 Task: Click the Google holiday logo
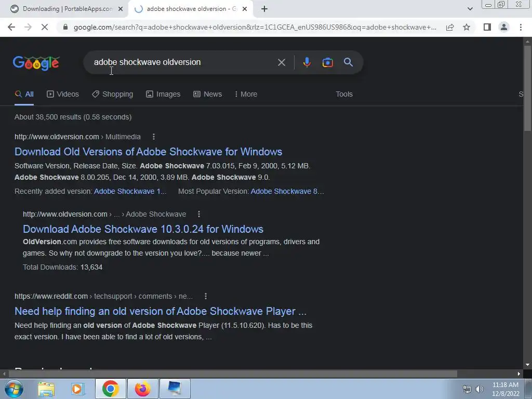36,63
